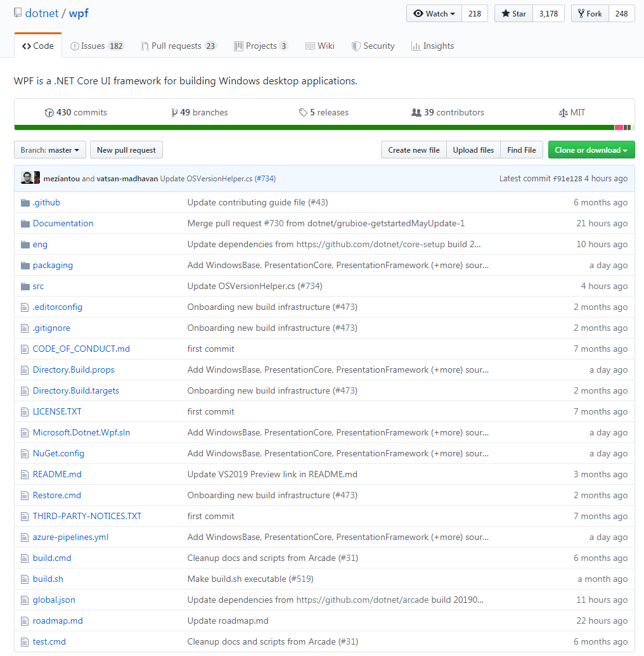Click the language breakdown color bar
The height and width of the screenshot is (656, 644).
325,127
